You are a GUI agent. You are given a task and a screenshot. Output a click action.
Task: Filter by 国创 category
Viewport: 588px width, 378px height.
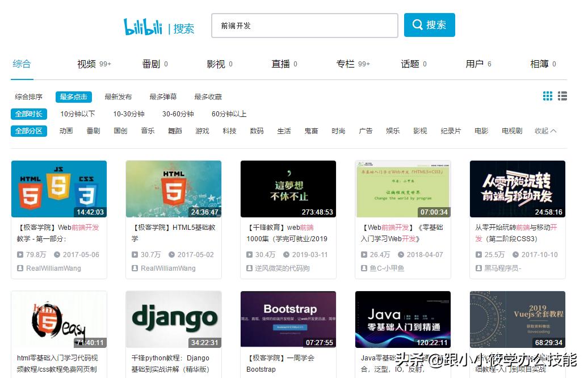point(120,131)
